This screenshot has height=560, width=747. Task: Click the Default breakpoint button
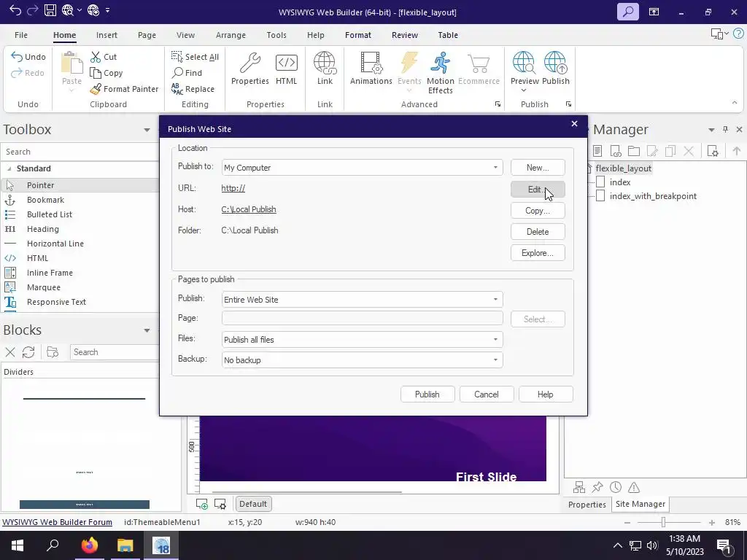click(x=253, y=504)
